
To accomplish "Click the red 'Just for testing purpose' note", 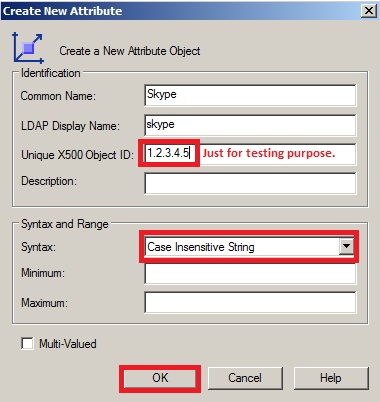I will [269, 153].
